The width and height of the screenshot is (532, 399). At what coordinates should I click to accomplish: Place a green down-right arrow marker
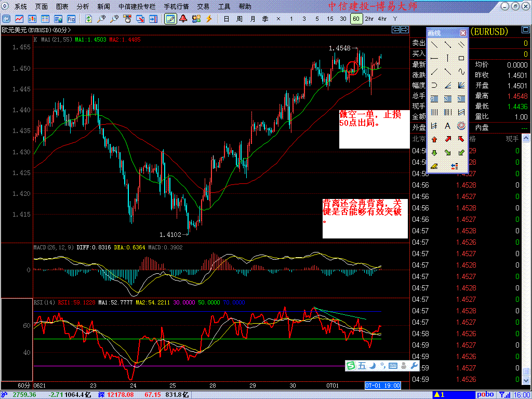click(x=447, y=153)
